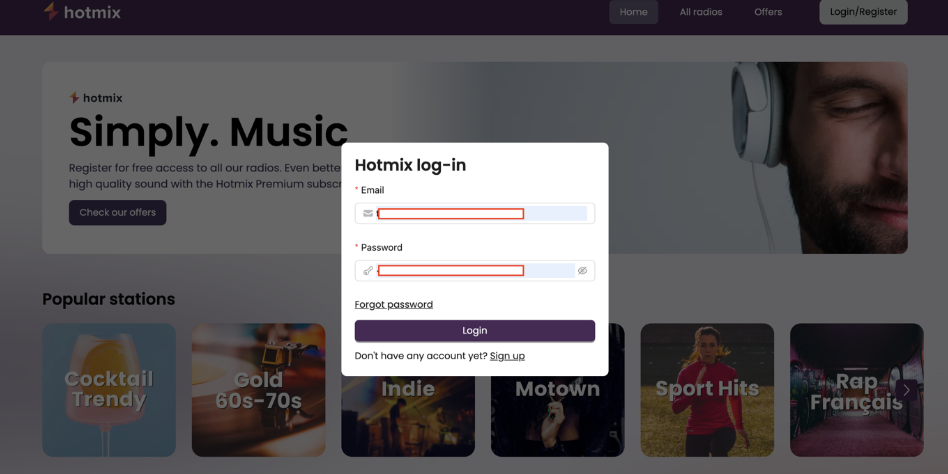This screenshot has height=474, width=948.
Task: Click the purple Login button
Action: [x=475, y=331]
